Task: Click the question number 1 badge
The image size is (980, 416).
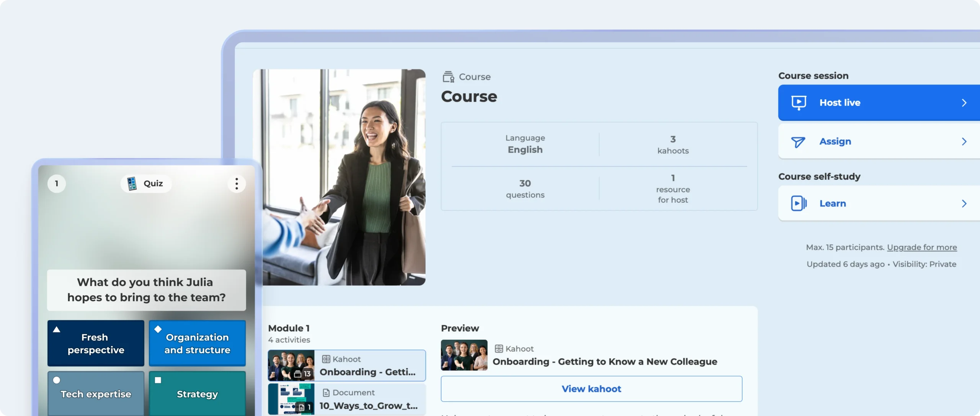Action: coord(57,183)
